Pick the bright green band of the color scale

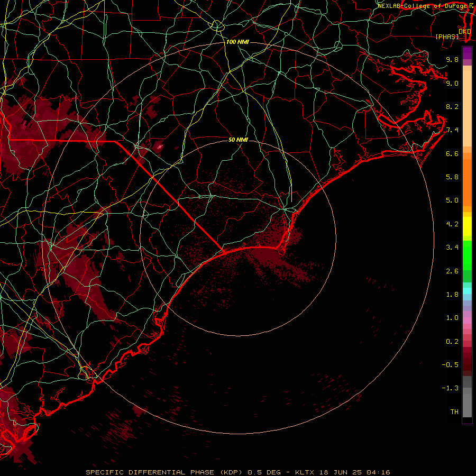point(467,255)
